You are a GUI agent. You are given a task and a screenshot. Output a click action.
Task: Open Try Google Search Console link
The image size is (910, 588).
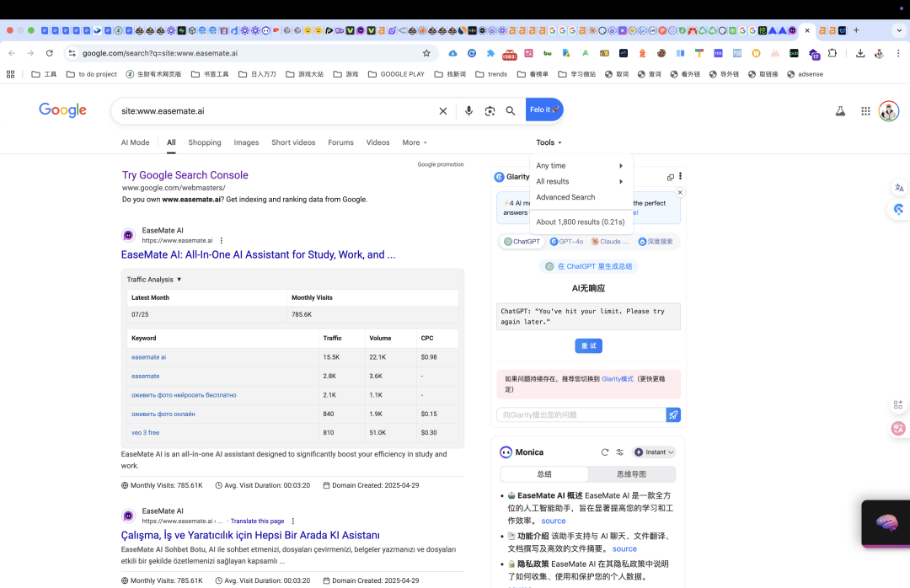pyautogui.click(x=185, y=175)
